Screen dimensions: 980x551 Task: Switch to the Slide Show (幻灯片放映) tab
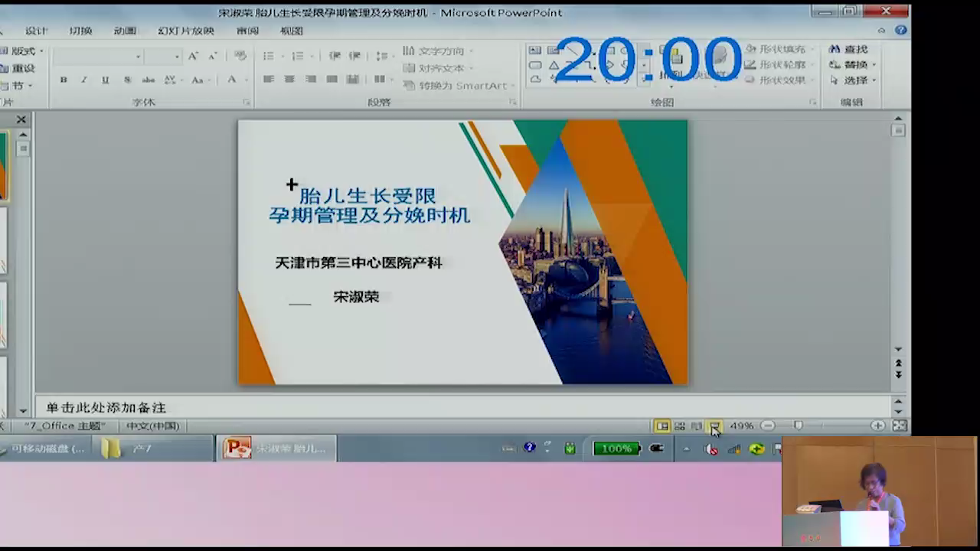[x=186, y=31]
